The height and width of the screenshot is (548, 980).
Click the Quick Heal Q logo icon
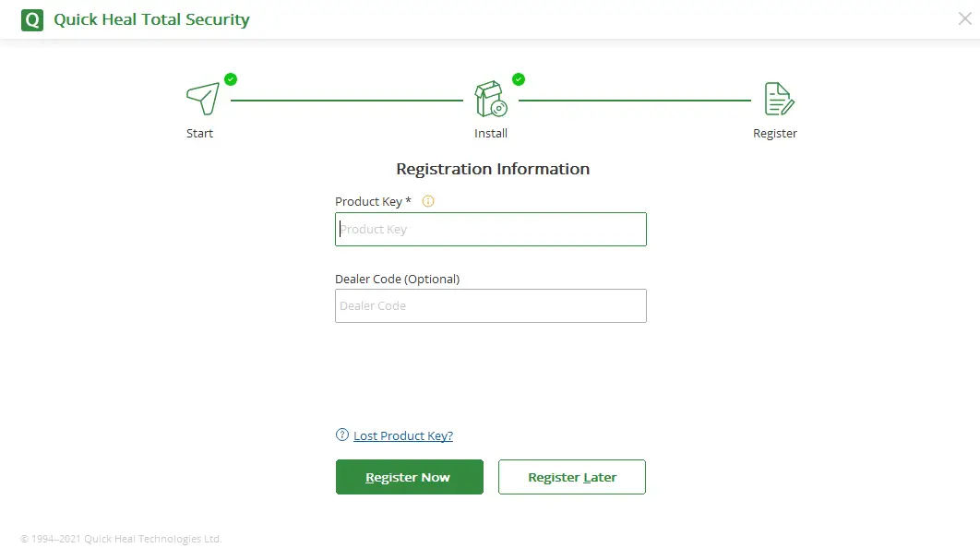point(32,19)
